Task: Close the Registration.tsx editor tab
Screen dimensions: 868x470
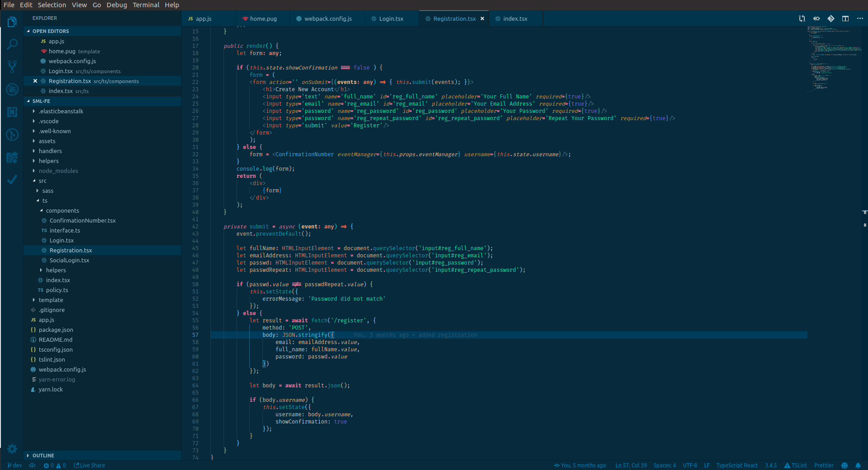Action: (x=482, y=19)
